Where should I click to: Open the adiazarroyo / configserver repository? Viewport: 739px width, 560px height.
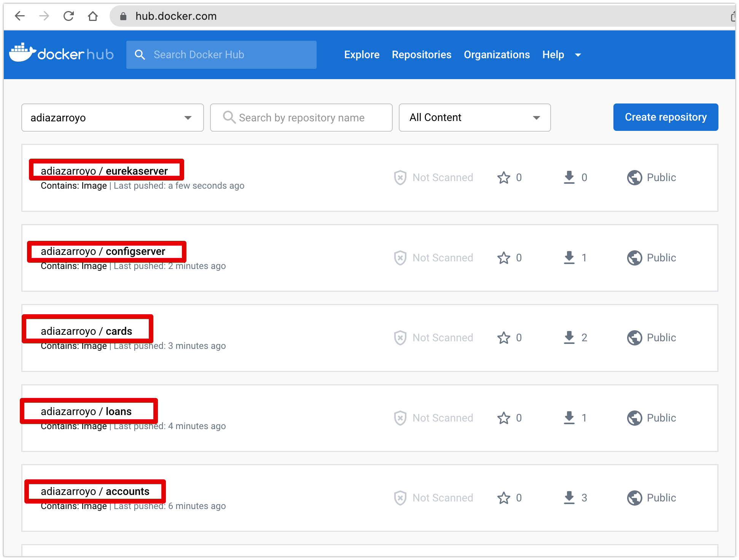click(103, 251)
